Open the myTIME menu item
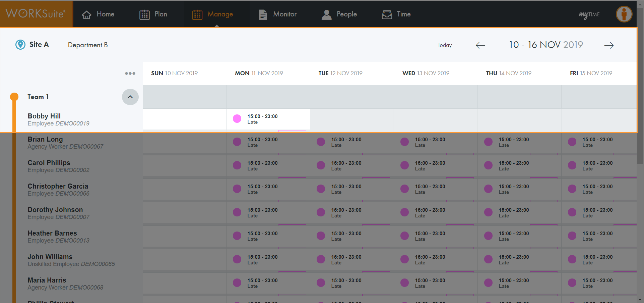The height and width of the screenshot is (303, 644). (589, 14)
